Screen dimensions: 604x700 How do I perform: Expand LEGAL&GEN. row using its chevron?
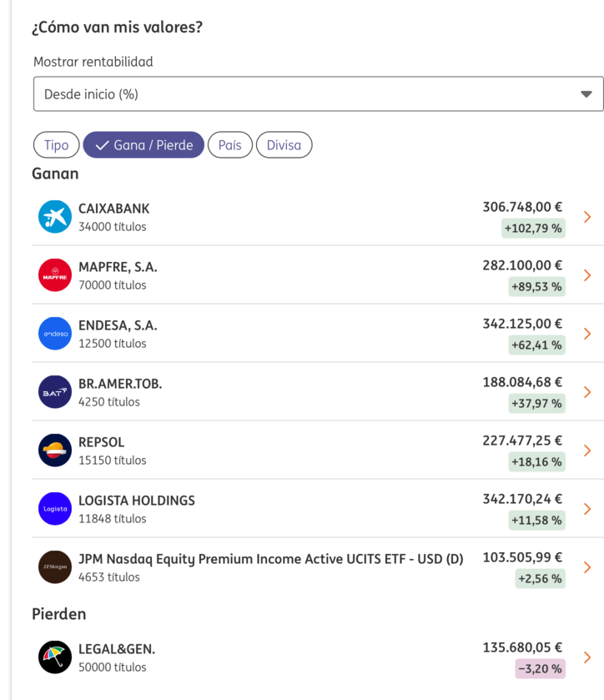[587, 657]
